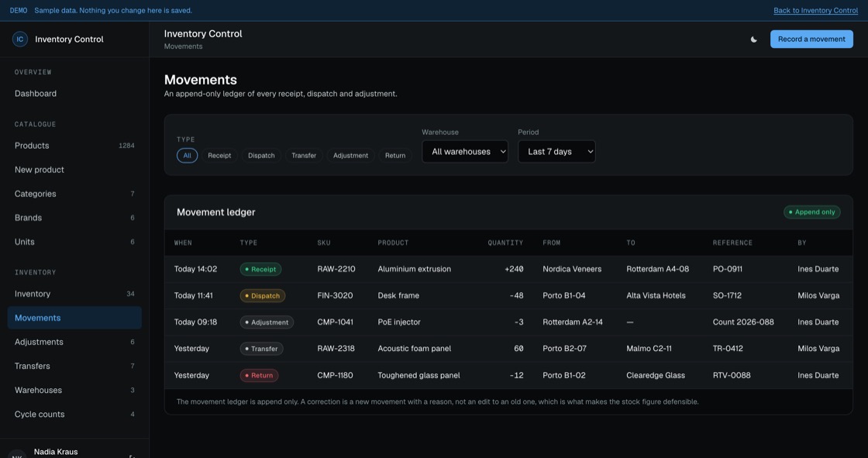
Task: Open Units in the sidebar
Action: tap(74, 242)
